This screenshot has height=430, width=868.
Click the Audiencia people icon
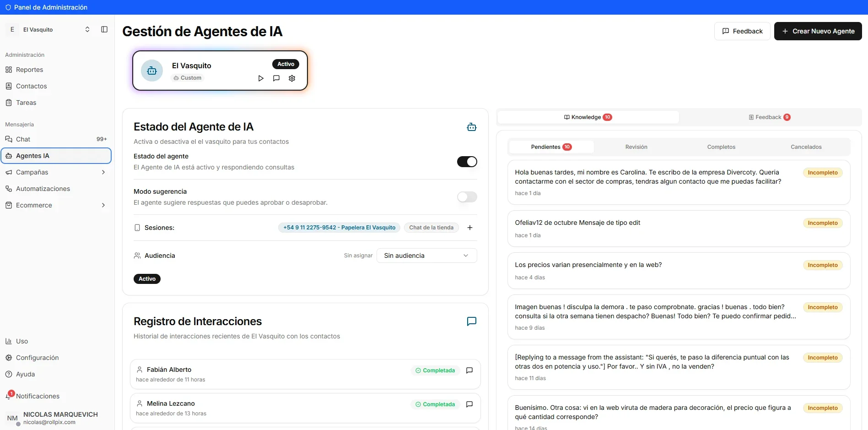(x=137, y=256)
